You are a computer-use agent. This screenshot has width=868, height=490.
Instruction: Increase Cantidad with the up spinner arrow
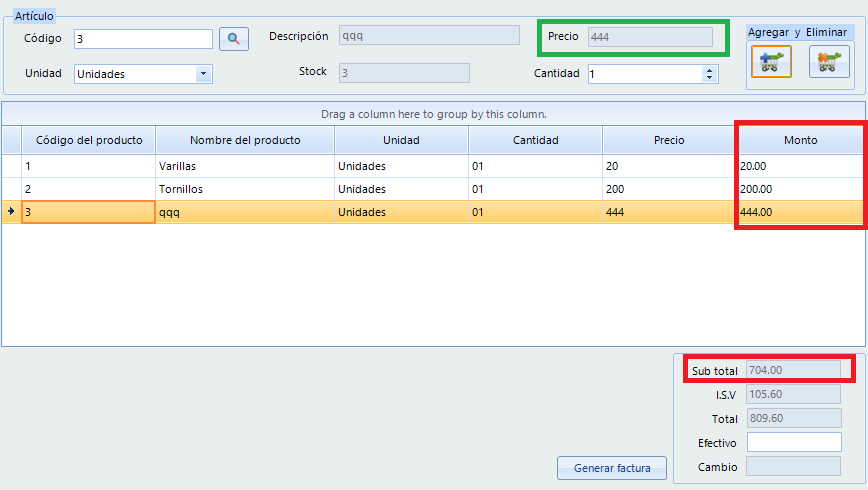point(709,70)
